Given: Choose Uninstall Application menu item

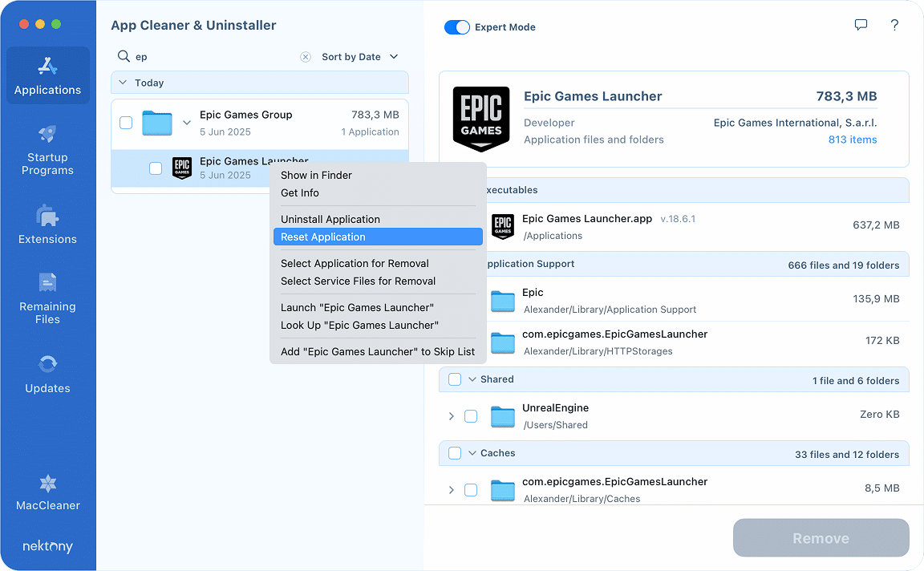Looking at the screenshot, I should [x=378, y=219].
